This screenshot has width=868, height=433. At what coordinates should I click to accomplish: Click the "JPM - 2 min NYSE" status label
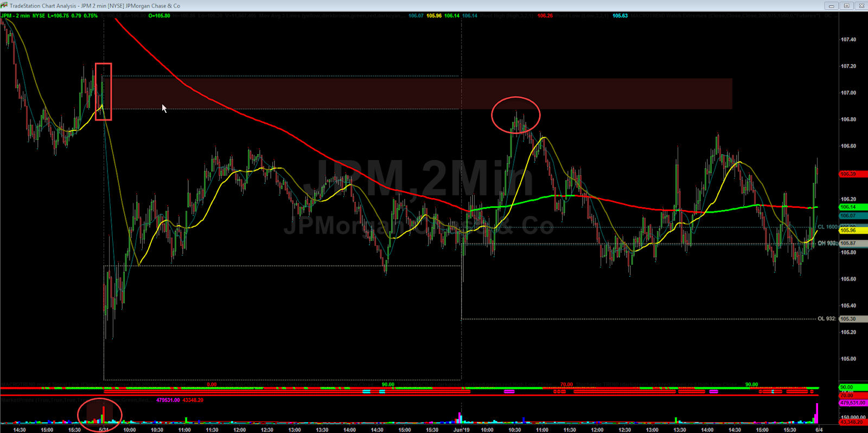(x=23, y=16)
